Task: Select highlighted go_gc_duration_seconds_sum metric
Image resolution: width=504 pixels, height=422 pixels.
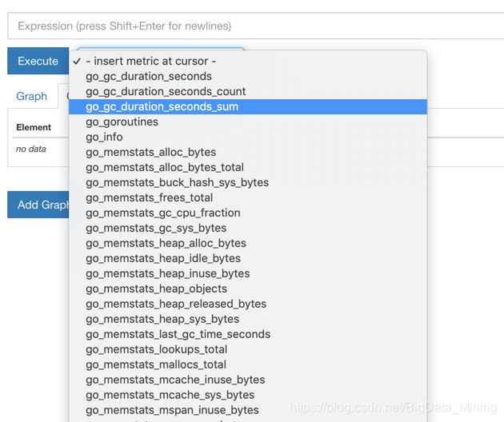Action: coord(248,106)
